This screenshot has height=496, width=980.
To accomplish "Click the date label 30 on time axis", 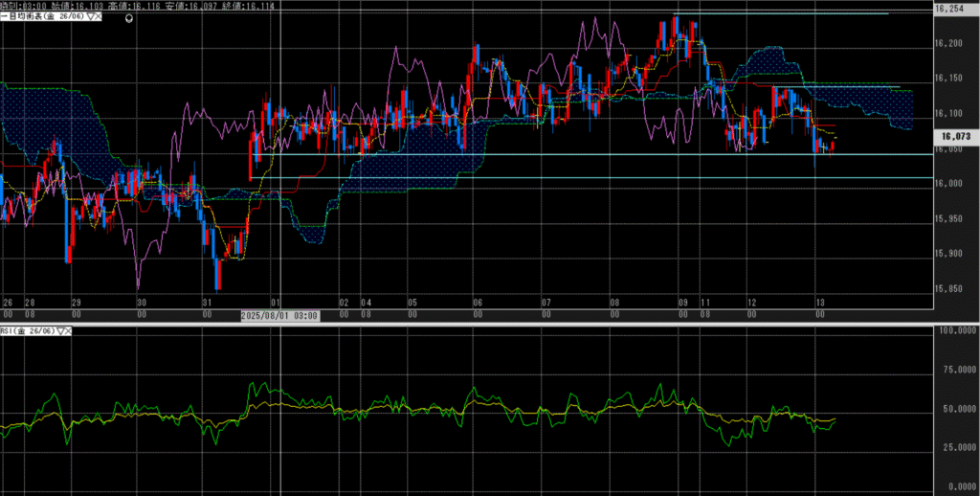I will [x=142, y=303].
